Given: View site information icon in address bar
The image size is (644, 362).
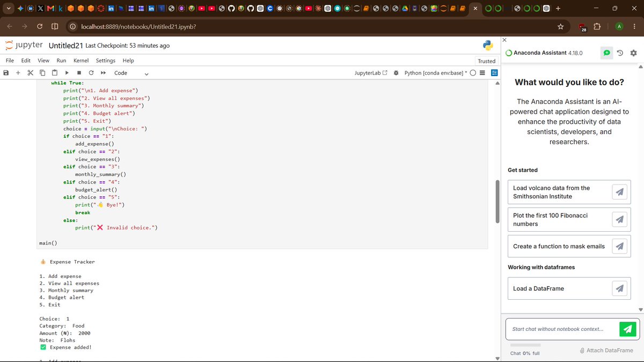Looking at the screenshot, I should [72, 27].
